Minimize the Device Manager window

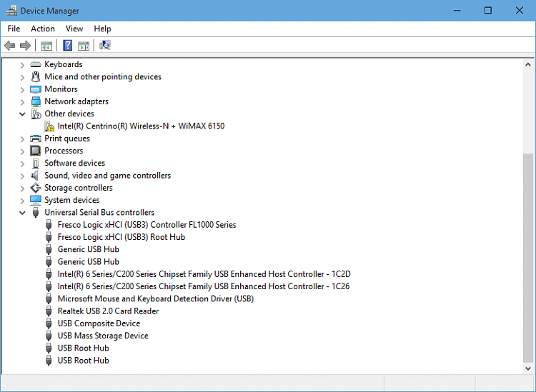(x=457, y=10)
